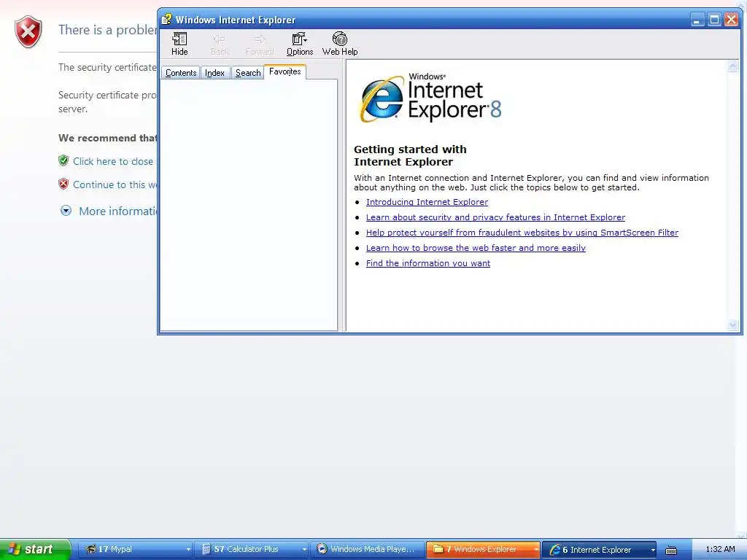Open the Start menu

click(x=35, y=549)
